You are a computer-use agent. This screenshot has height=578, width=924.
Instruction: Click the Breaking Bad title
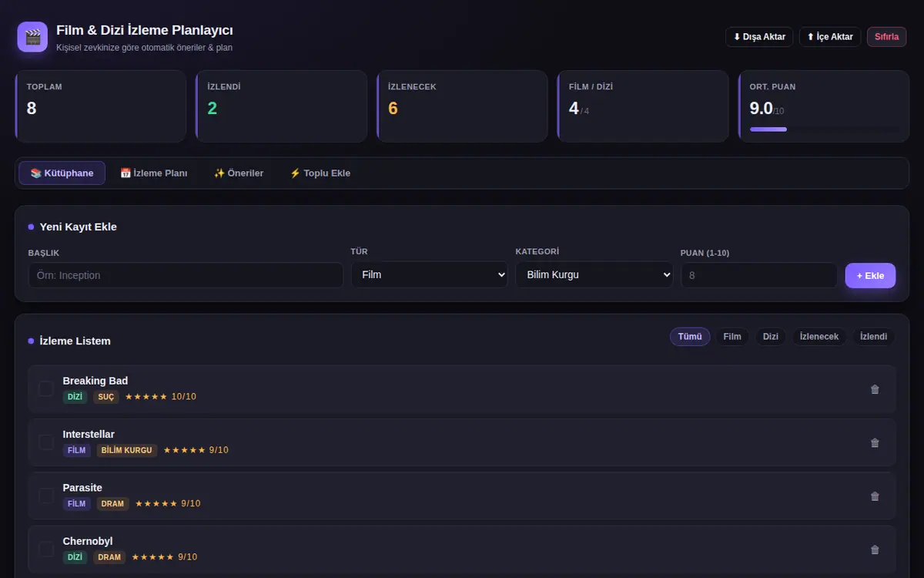(95, 381)
